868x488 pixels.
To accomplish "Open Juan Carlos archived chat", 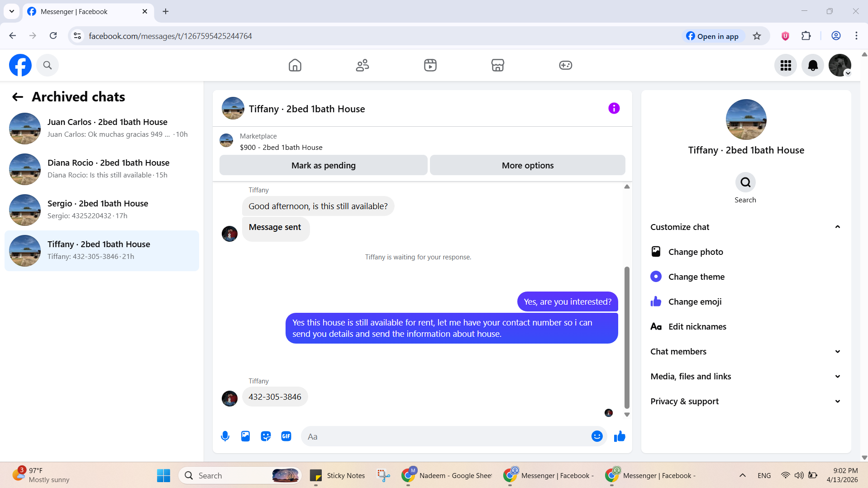I will (x=102, y=129).
